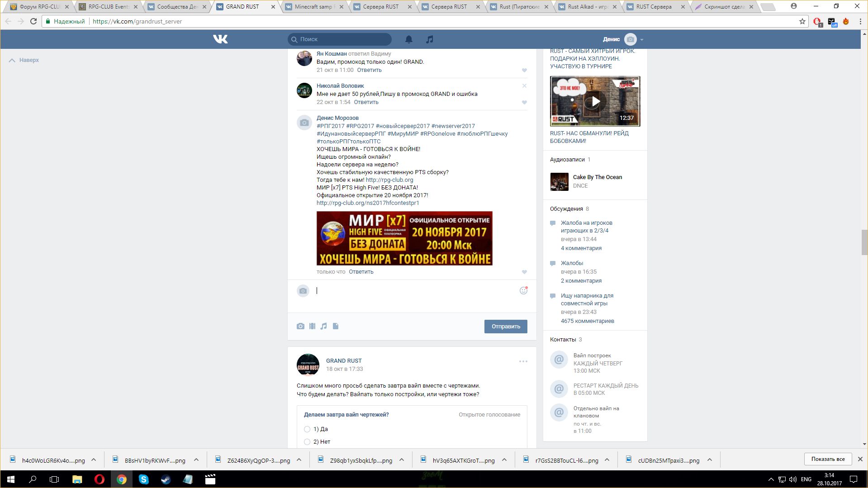Image resolution: width=868 pixels, height=488 pixels.
Task: Open the Task View taskbar button
Action: 54,479
